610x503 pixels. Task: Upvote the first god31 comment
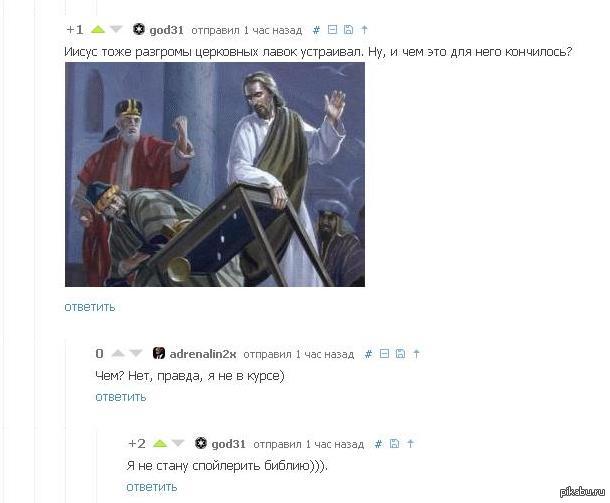click(98, 30)
